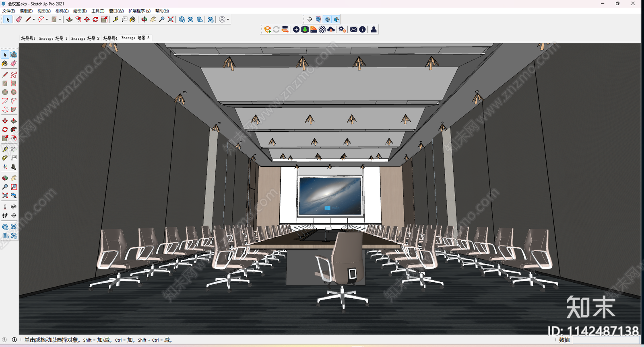Pick the Eraser tool in the top toolbar
Screen dimensions: 644x347
[x=19, y=19]
